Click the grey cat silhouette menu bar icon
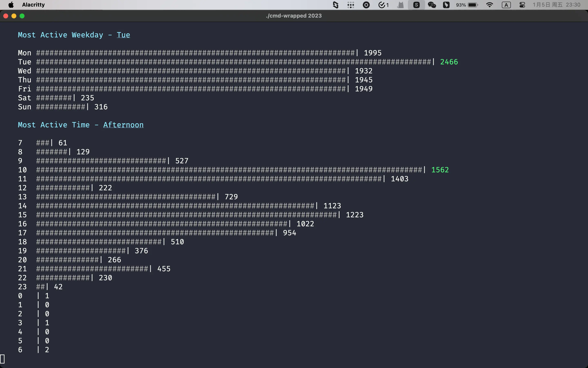This screenshot has width=588, height=368. point(400,5)
